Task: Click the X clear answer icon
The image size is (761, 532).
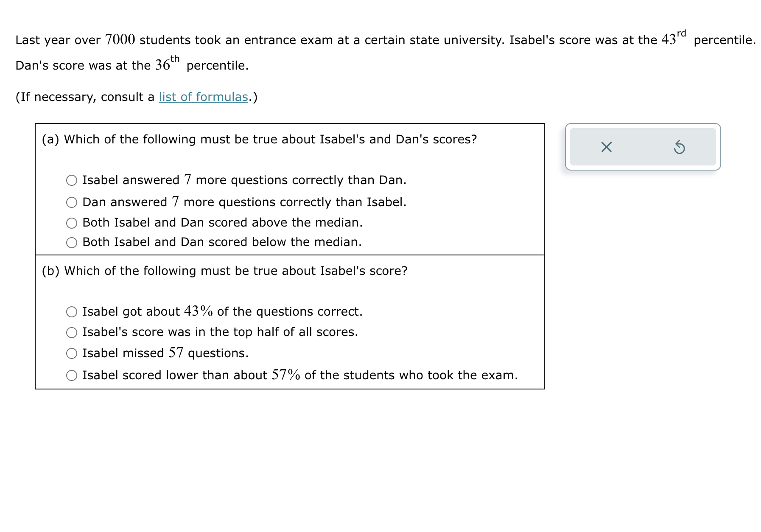Action: pyautogui.click(x=606, y=147)
